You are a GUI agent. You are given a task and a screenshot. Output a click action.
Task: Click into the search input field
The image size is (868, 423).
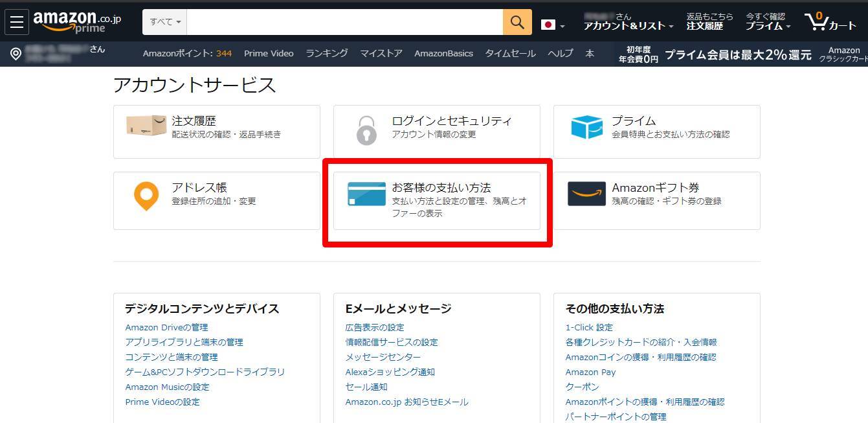(344, 22)
